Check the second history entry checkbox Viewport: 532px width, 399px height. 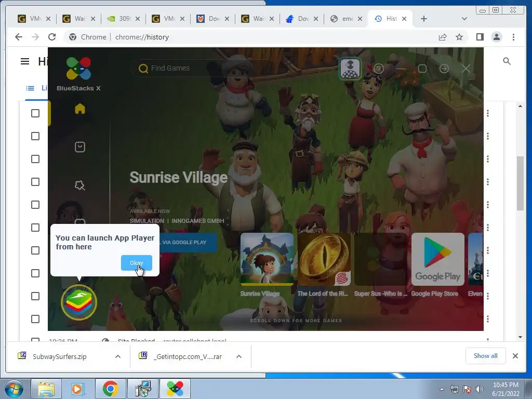coord(35,136)
